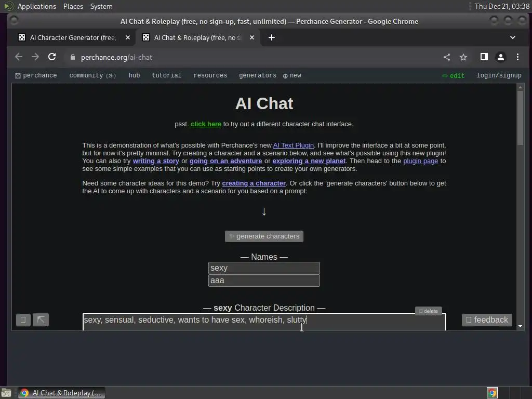Open the resources nav item
Viewport: 532px width, 399px height.
[x=210, y=75]
